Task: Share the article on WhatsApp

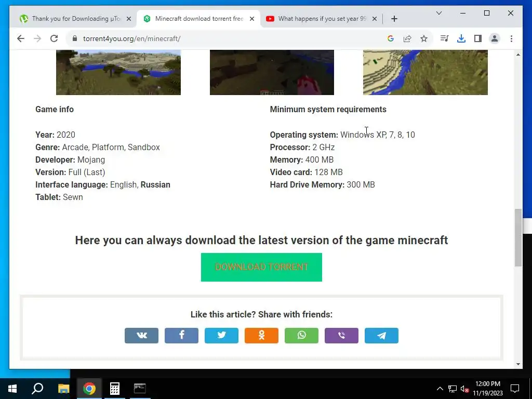Action: coord(302,335)
